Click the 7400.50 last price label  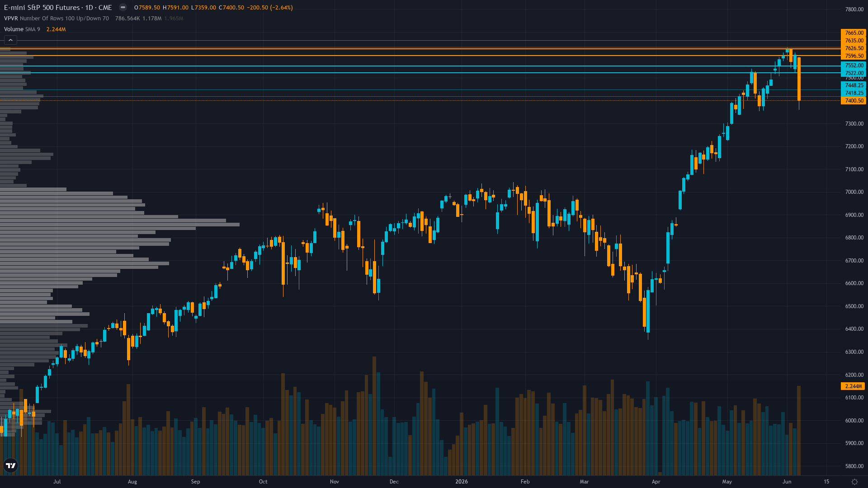(x=854, y=101)
